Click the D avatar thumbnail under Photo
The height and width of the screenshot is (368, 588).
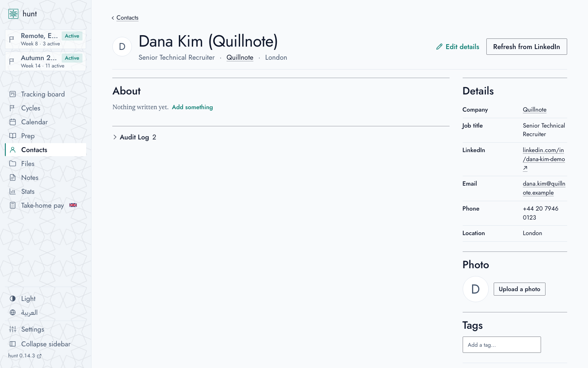[x=476, y=289]
